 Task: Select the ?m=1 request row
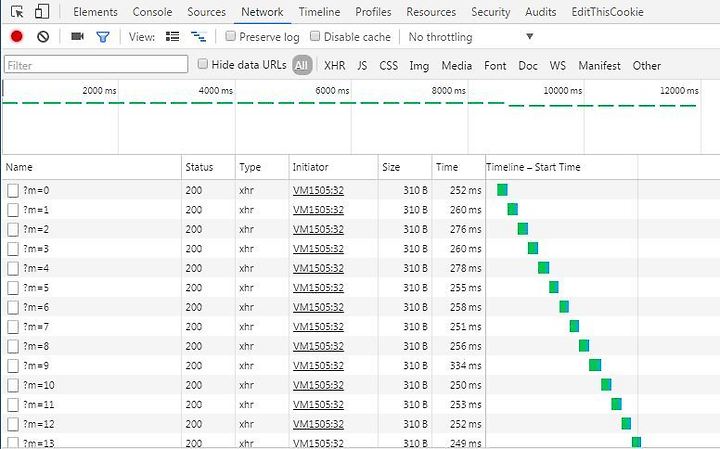[360, 210]
